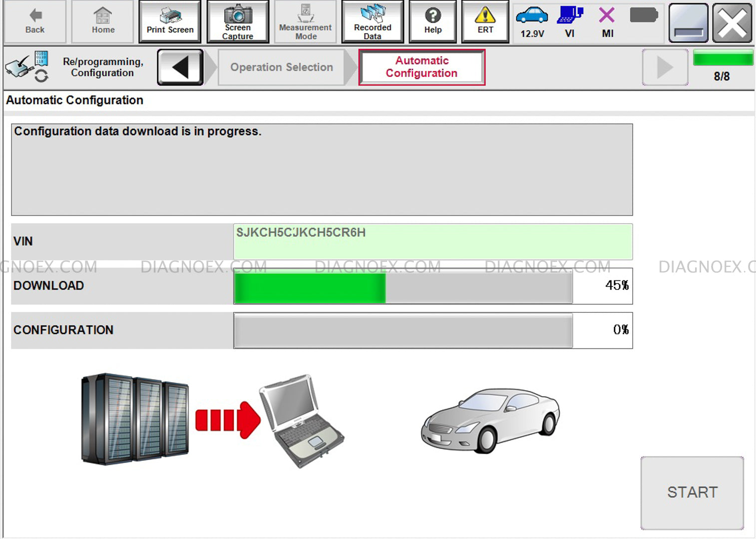Switch to the Operation Selection step

click(x=281, y=67)
